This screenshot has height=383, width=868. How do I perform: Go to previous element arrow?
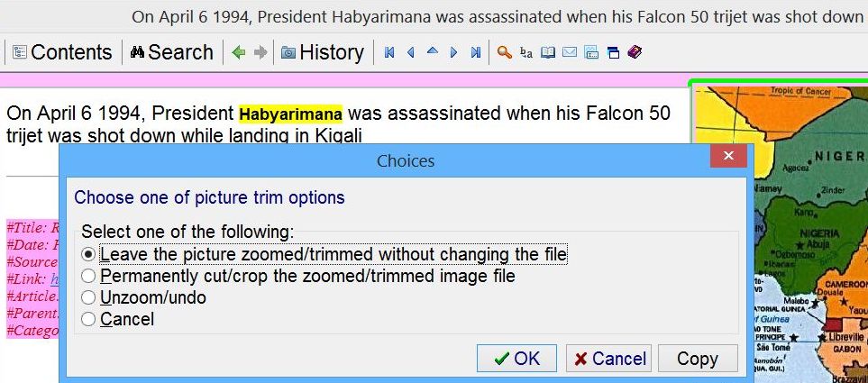tap(411, 52)
